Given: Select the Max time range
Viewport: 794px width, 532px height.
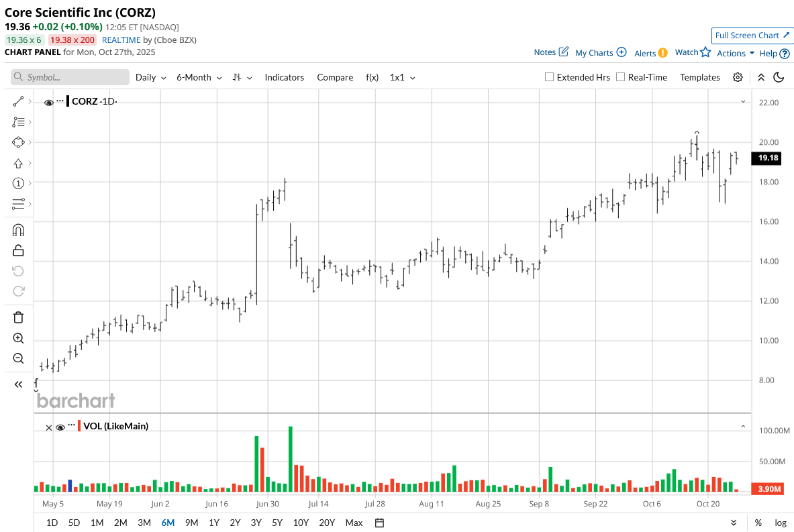Looking at the screenshot, I should coord(354,523).
